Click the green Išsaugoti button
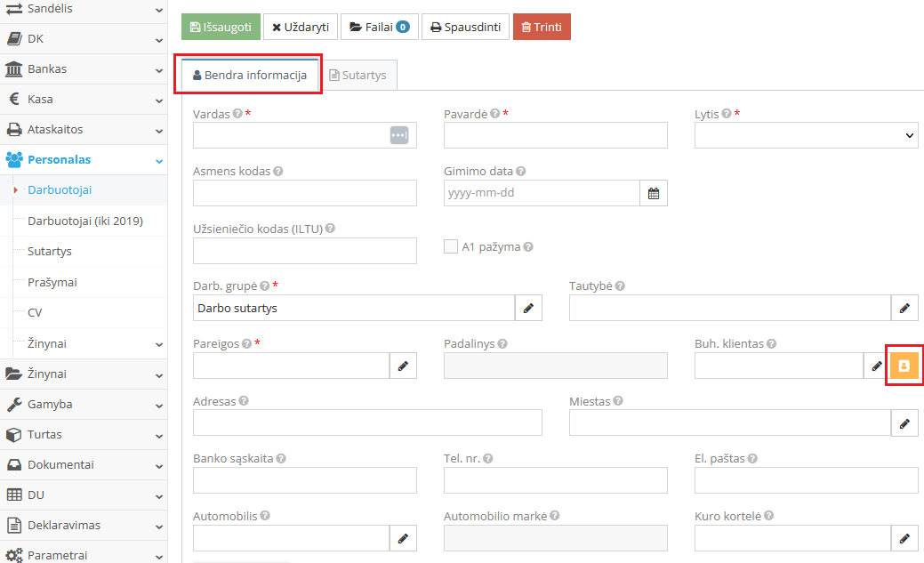 tap(221, 28)
